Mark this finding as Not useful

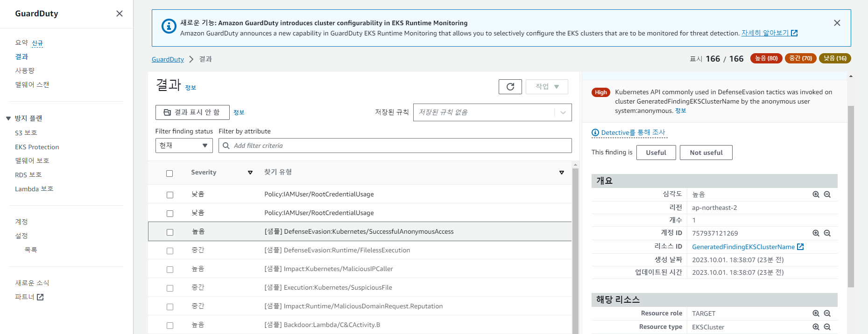(x=706, y=153)
